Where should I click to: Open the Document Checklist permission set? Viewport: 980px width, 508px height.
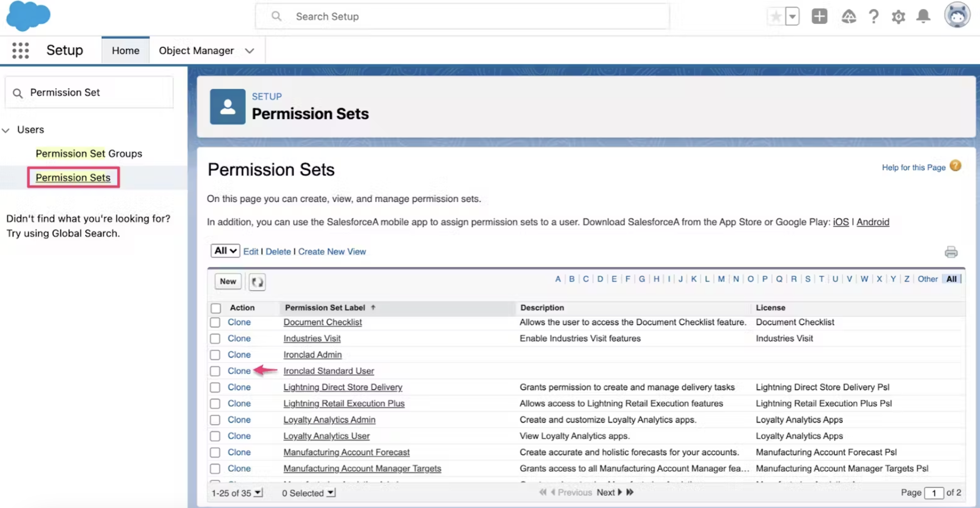pos(323,322)
